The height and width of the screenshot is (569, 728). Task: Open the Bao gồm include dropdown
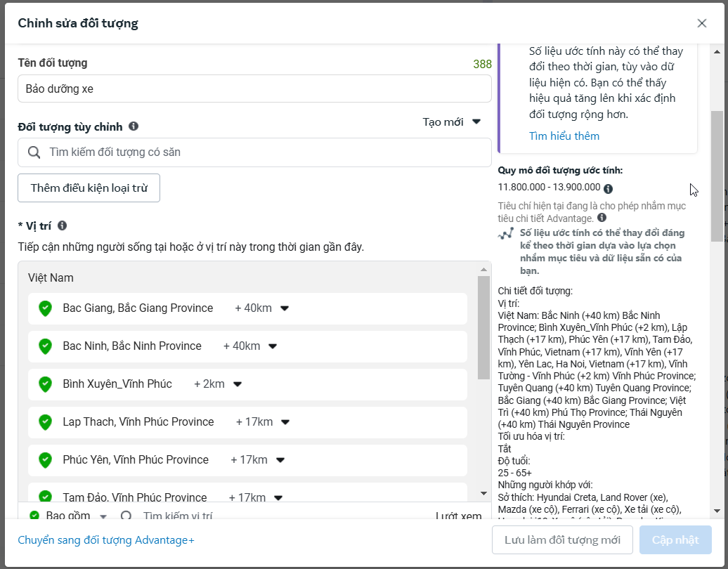pos(103,516)
